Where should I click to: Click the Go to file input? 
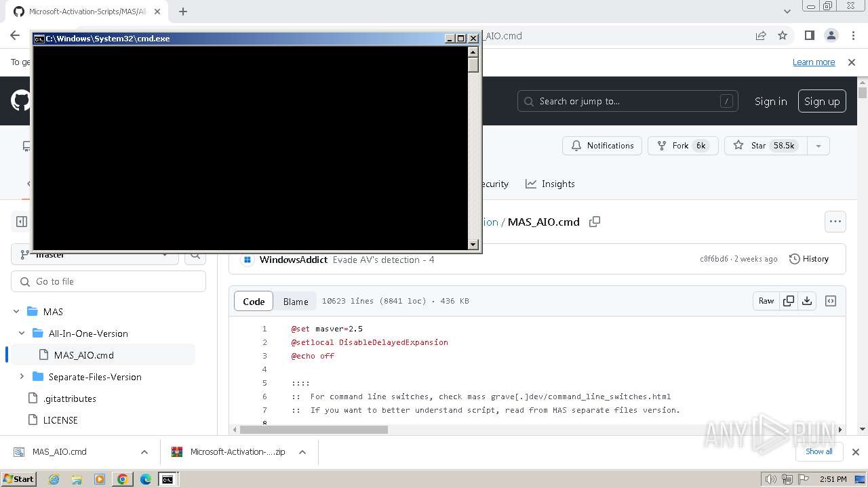[108, 281]
